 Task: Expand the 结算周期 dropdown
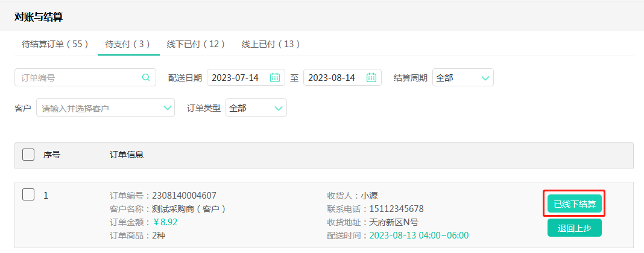pos(462,78)
